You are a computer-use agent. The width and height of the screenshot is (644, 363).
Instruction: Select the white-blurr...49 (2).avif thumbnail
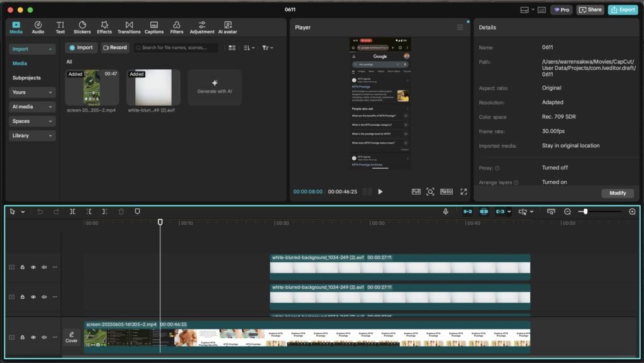pos(153,87)
